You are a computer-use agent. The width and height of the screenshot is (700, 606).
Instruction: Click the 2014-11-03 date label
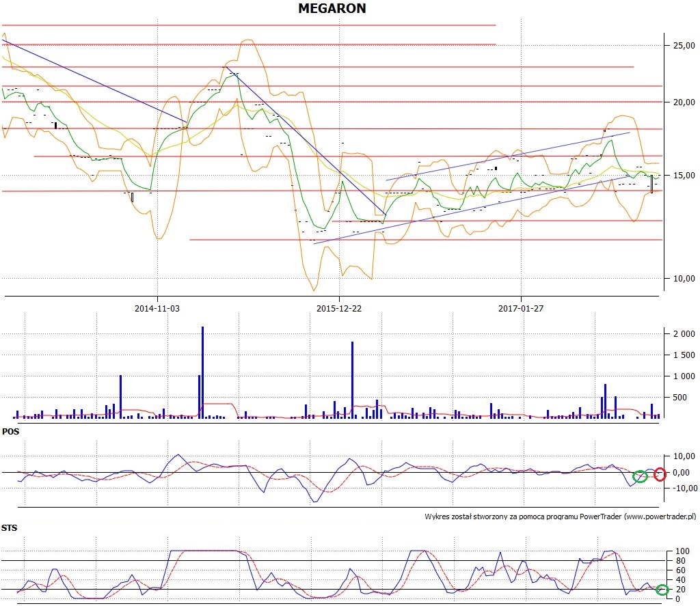157,308
